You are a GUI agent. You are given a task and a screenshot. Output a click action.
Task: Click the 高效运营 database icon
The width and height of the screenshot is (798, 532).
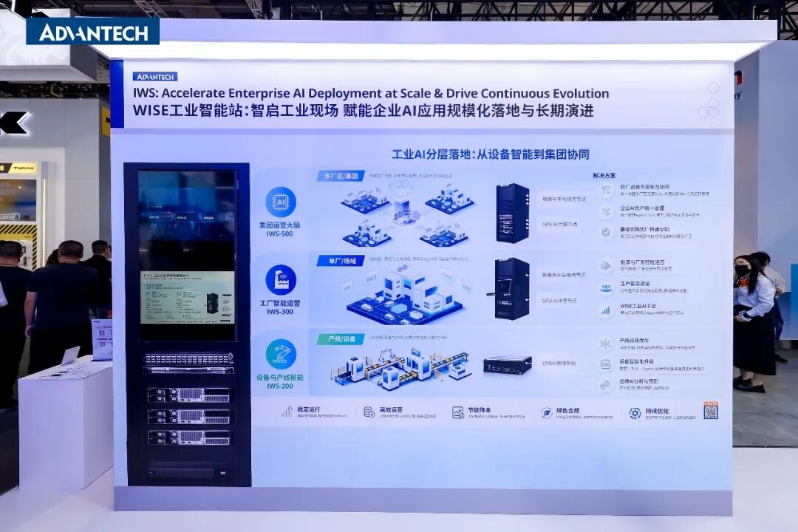click(369, 412)
